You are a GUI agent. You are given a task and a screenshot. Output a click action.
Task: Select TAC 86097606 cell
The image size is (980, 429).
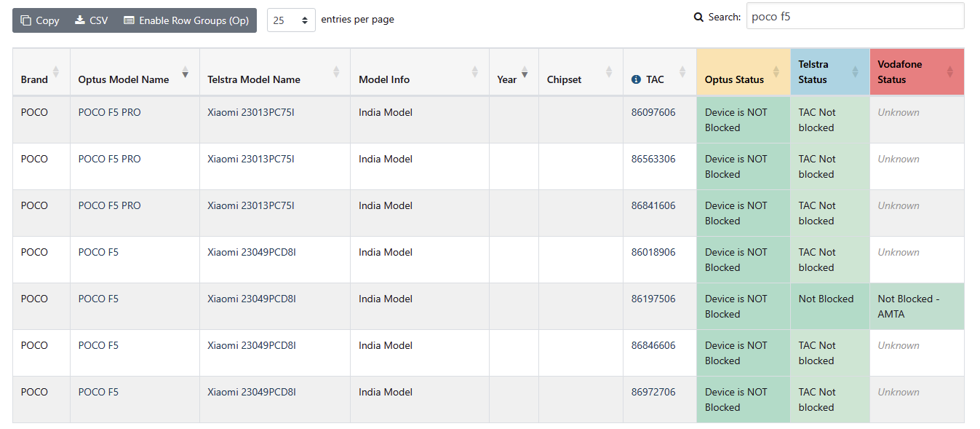click(659, 119)
